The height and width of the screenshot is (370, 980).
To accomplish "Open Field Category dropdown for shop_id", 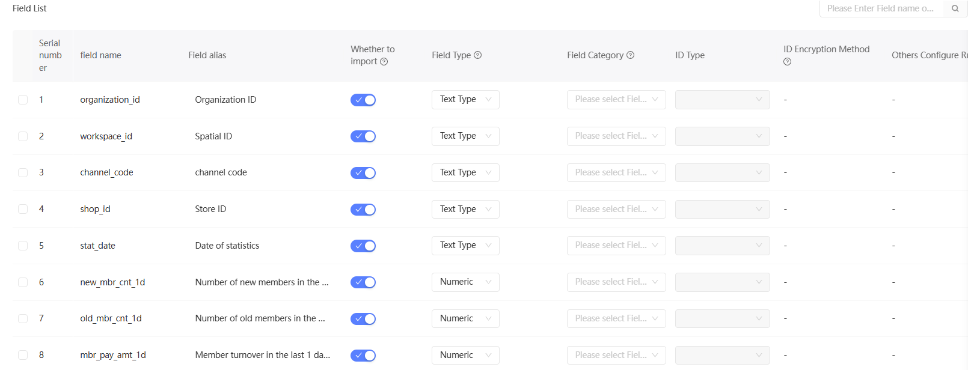I will (616, 209).
